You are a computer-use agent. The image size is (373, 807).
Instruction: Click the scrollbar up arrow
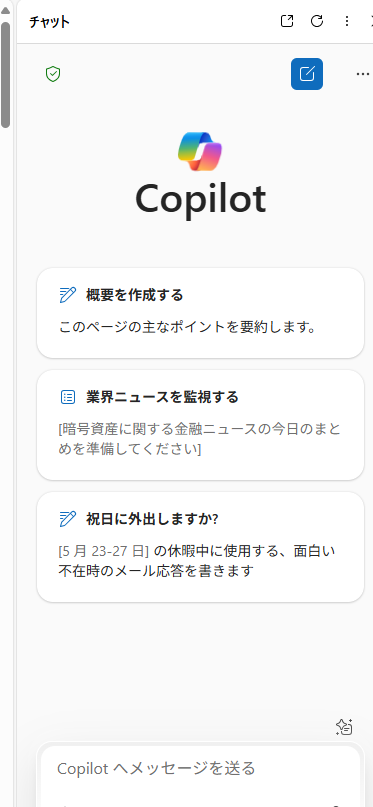click(x=5, y=9)
